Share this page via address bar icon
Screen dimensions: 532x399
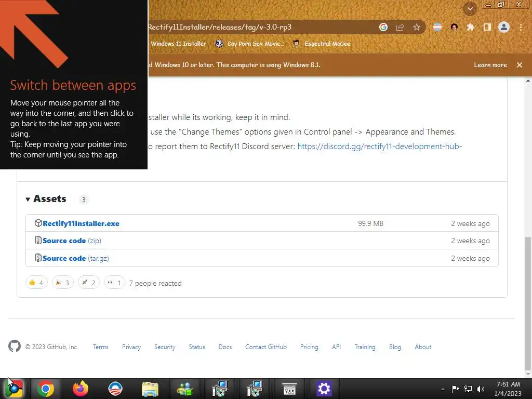[400, 27]
